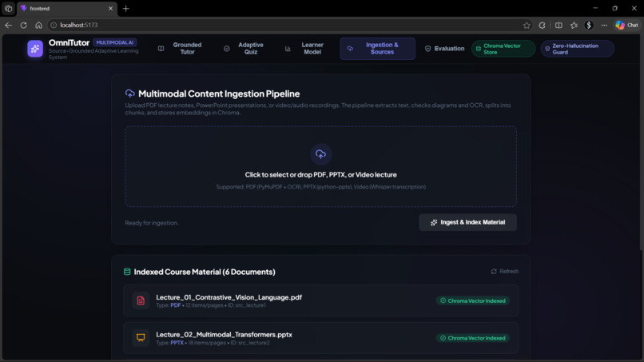This screenshot has width=644, height=362.
Task: Click the 'Click to select or drop PDF' text
Action: coord(320,175)
